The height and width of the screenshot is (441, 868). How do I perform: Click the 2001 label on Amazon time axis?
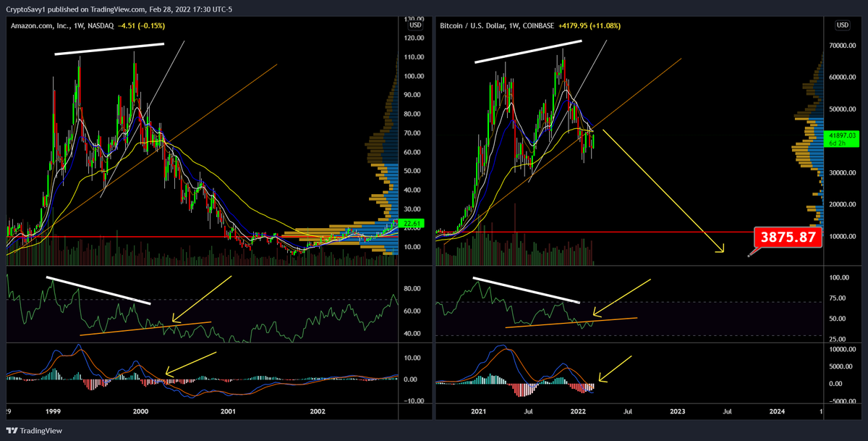pos(229,410)
